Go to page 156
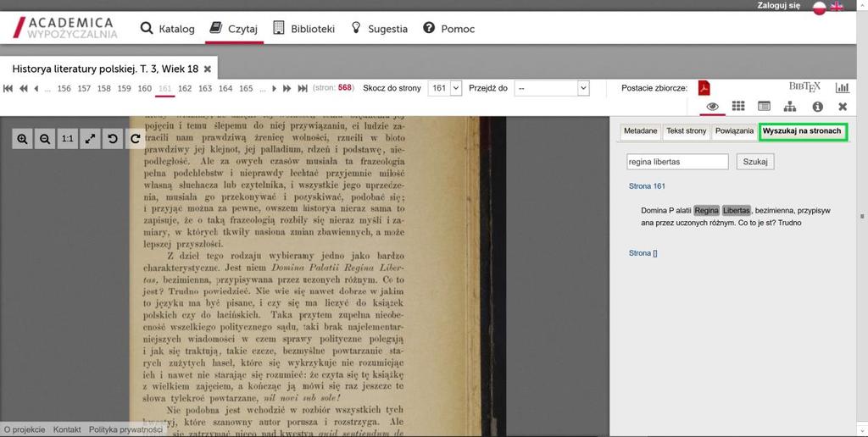Screen dimensions: 868x437 (x=64, y=89)
